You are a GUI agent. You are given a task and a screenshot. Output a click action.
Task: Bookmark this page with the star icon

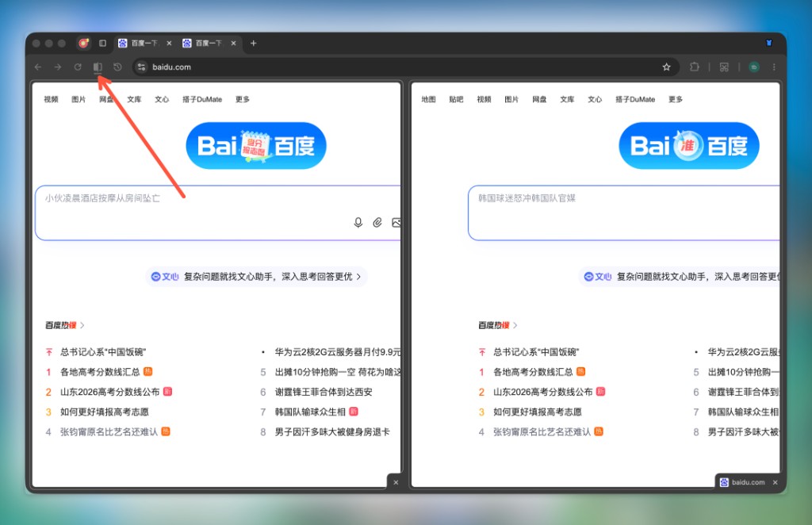pos(666,67)
